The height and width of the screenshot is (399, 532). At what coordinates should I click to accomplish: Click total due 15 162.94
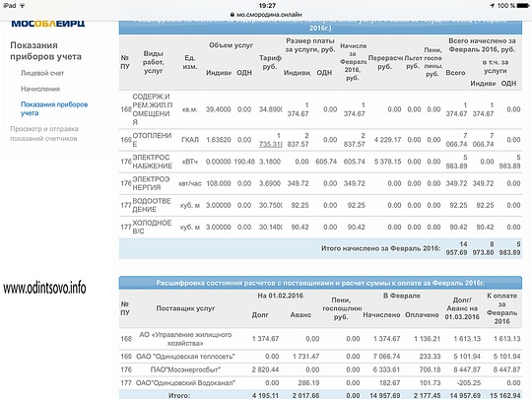(x=504, y=396)
